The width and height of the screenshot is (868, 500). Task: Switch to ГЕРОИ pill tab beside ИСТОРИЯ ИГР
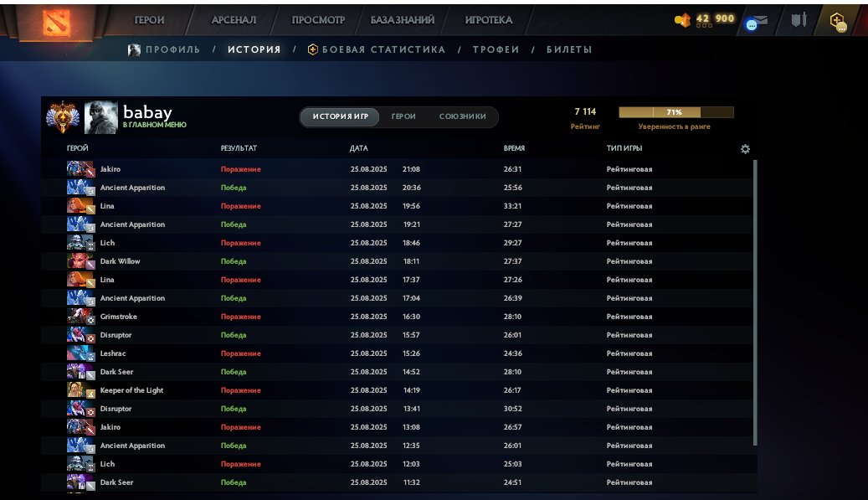pyautogui.click(x=403, y=116)
